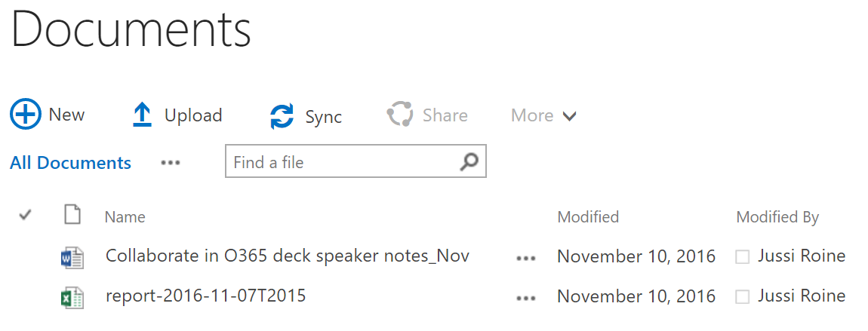The height and width of the screenshot is (331, 868).
Task: Select the All Documents view
Action: point(70,162)
